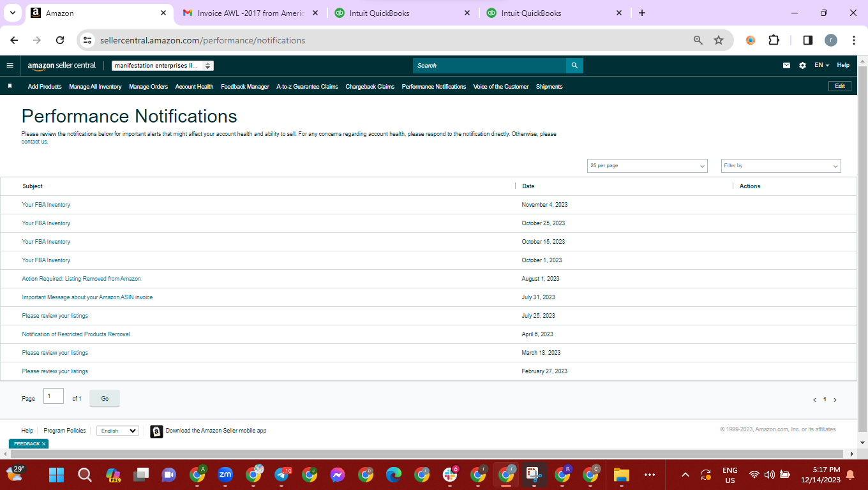Open 'Important Message about your Amazon ASIN invoice'
This screenshot has width=868, height=490.
[87, 297]
